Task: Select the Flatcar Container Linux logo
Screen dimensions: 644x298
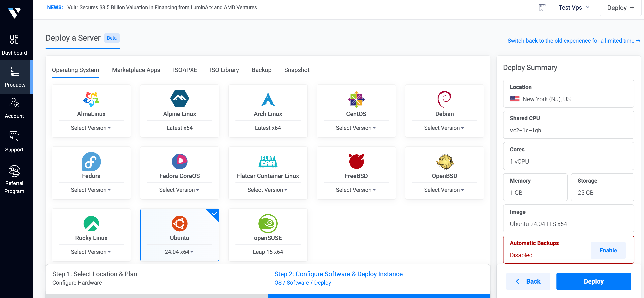Action: pos(268,161)
